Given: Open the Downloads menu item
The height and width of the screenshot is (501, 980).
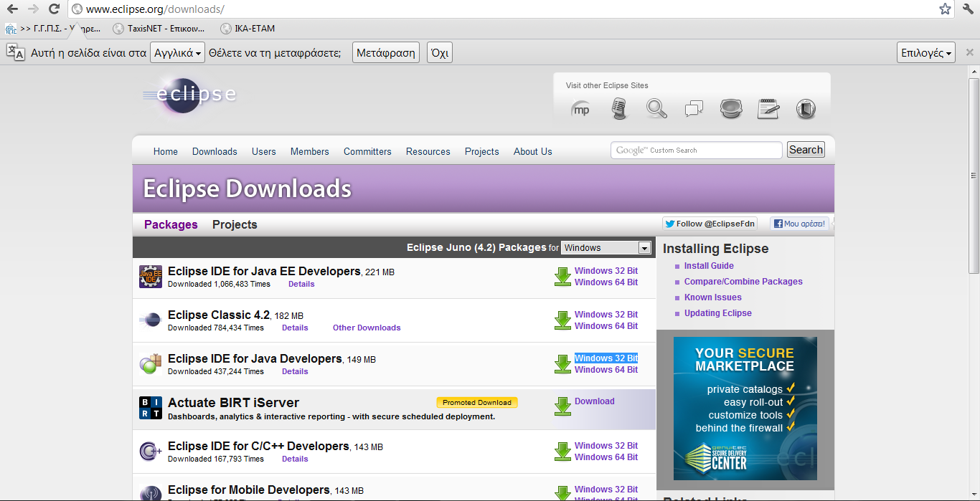Looking at the screenshot, I should [215, 151].
